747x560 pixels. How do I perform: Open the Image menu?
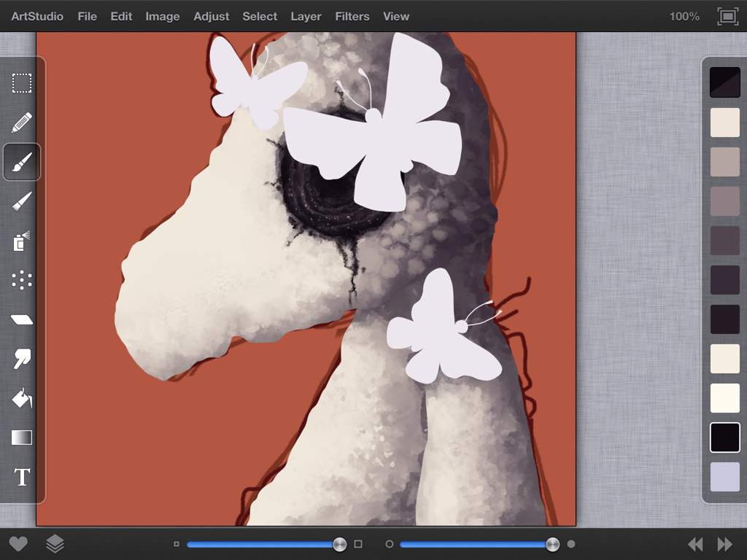coord(163,17)
